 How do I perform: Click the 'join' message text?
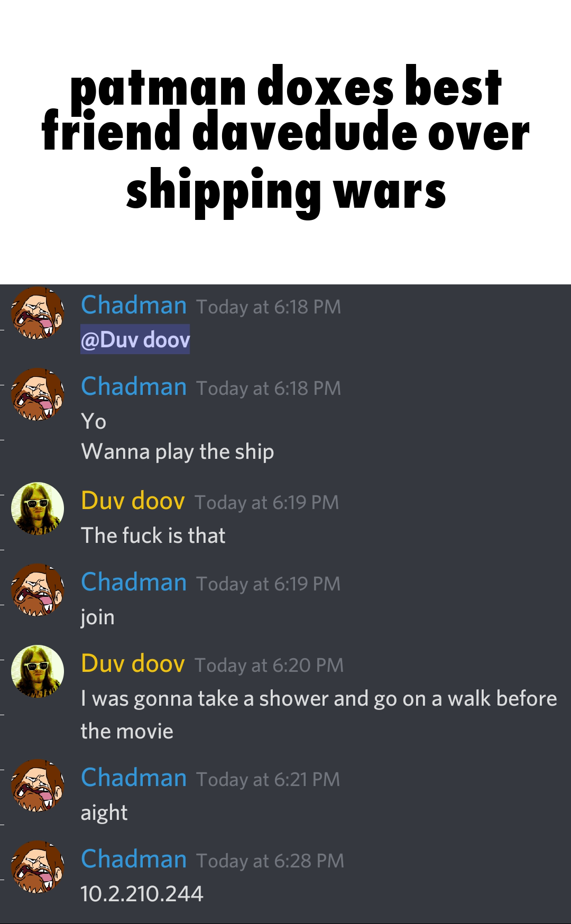coord(97,617)
